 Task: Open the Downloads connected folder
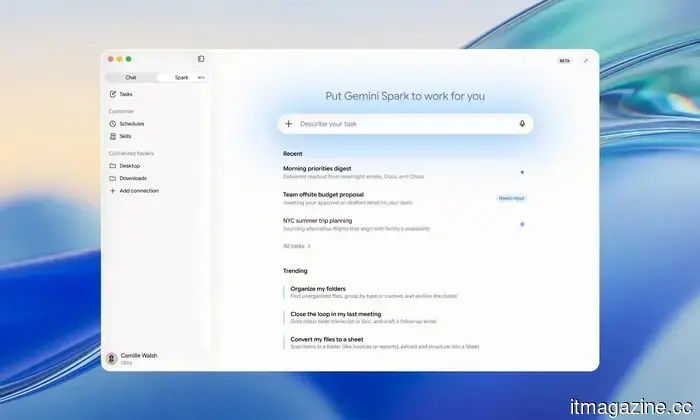point(133,178)
